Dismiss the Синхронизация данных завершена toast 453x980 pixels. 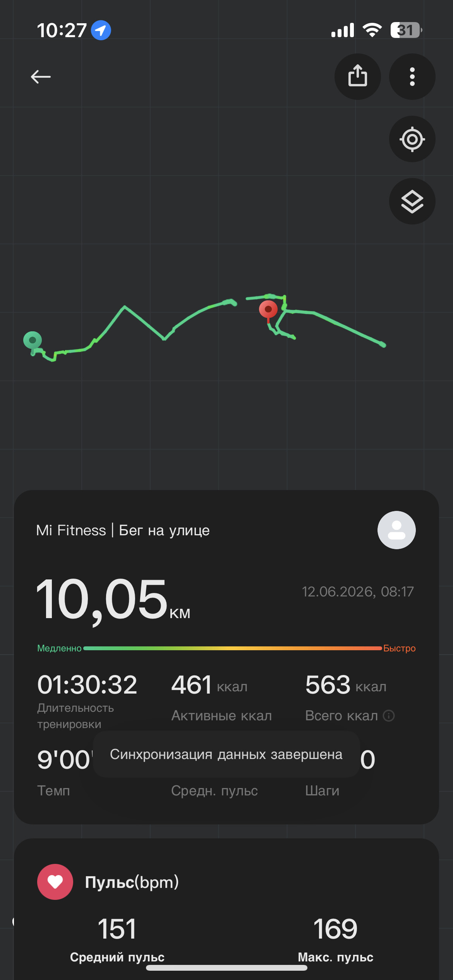(226, 754)
